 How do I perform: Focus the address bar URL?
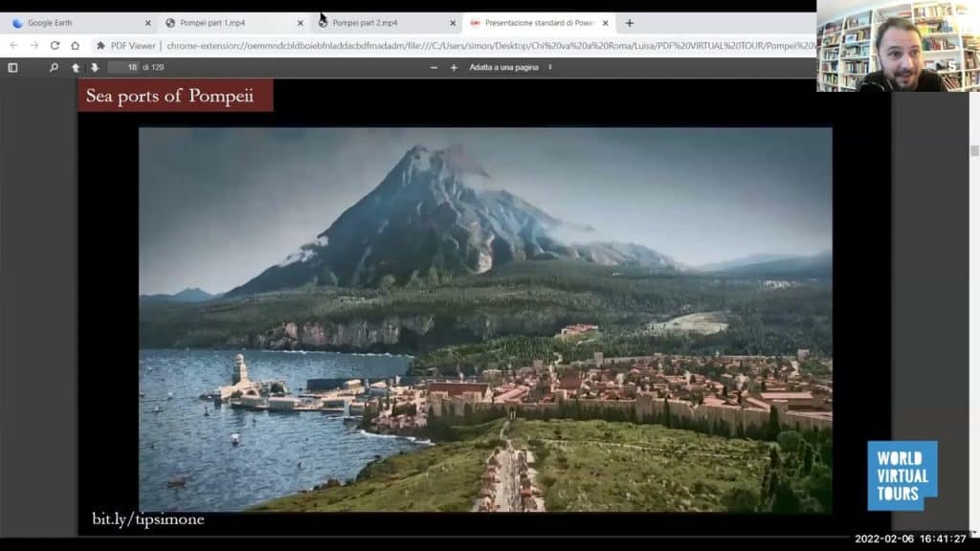coord(491,46)
